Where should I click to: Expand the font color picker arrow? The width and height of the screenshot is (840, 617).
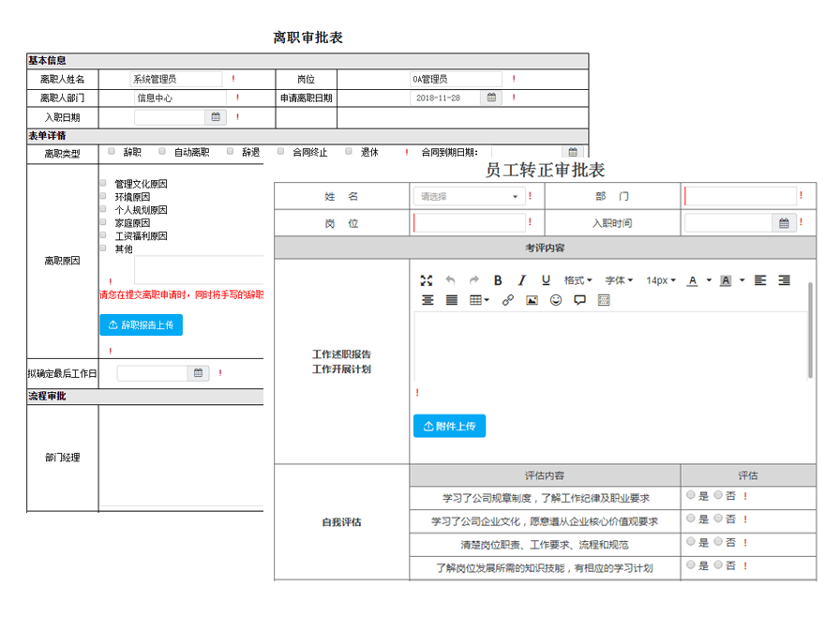coord(709,280)
